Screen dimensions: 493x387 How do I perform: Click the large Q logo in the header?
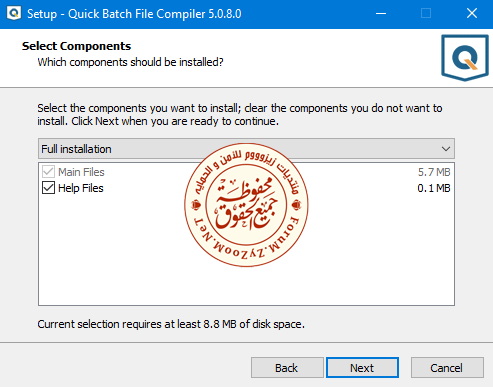[x=465, y=58]
